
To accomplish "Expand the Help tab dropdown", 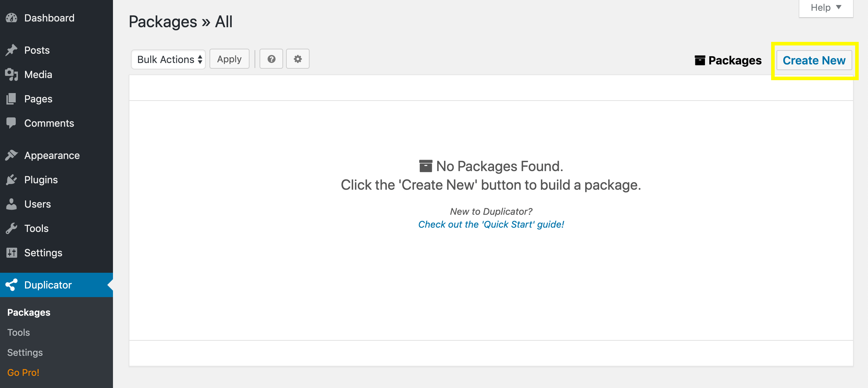I will (826, 8).
